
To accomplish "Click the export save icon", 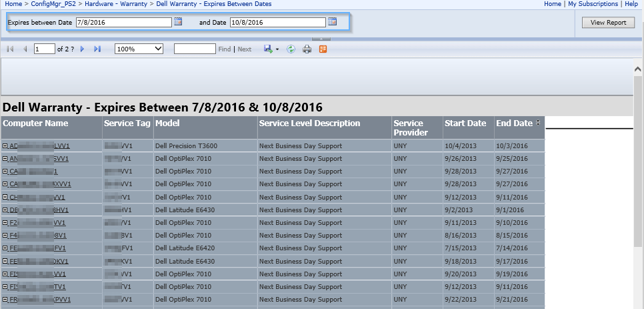I will click(x=268, y=49).
